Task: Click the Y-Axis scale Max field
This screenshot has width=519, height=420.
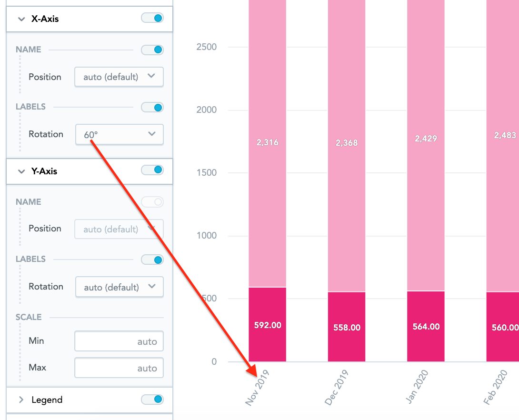Action: [119, 368]
